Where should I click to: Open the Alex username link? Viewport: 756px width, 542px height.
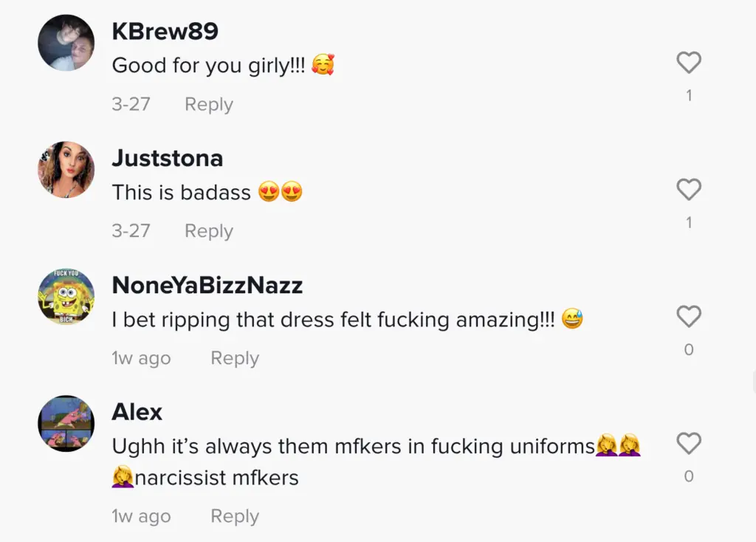point(137,412)
